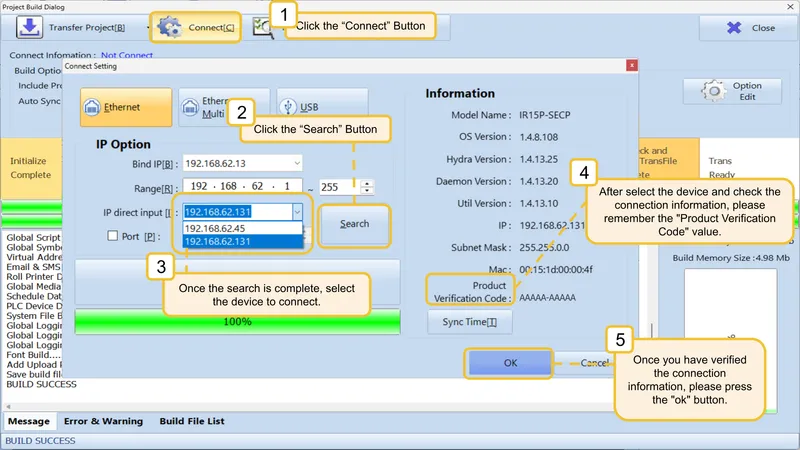This screenshot has width=800, height=450.
Task: Close the Connect Setting dialog
Action: click(632, 65)
